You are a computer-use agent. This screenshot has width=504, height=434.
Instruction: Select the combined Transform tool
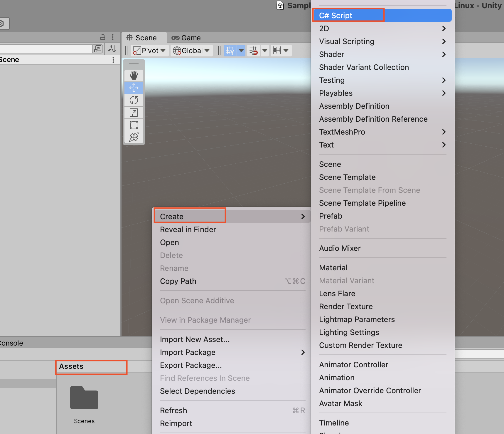(x=134, y=137)
